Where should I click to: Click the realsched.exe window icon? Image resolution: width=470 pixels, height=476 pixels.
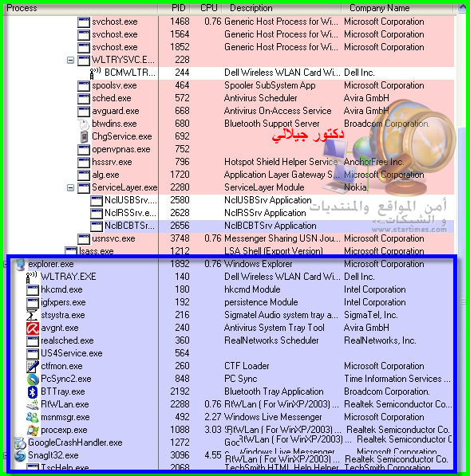(x=33, y=341)
